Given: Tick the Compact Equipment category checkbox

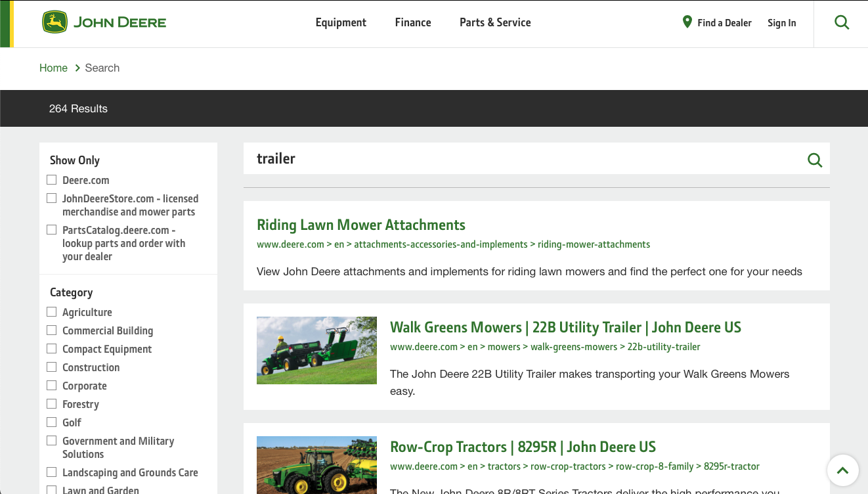Looking at the screenshot, I should click(x=52, y=349).
